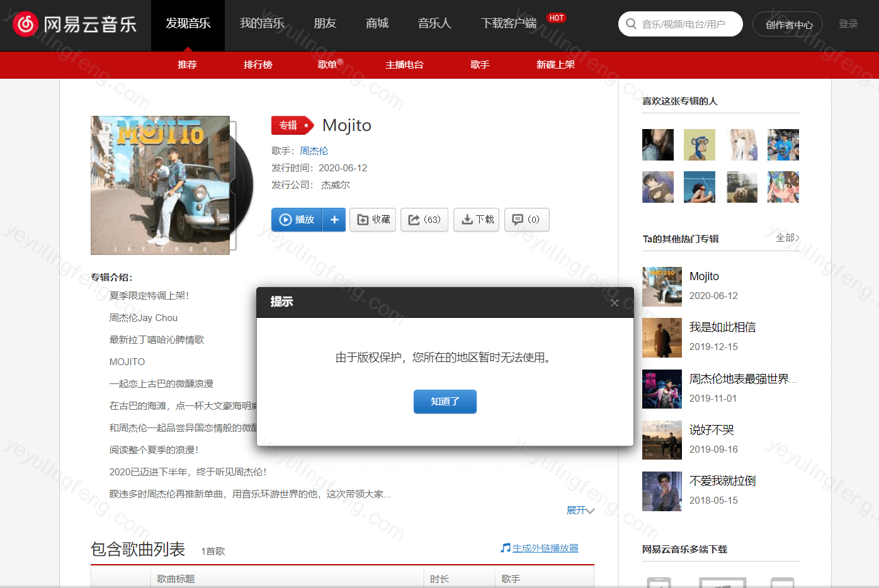Open album title 周杰伦地表最强世界...
Viewport: 879px width, 588px height.
[743, 379]
